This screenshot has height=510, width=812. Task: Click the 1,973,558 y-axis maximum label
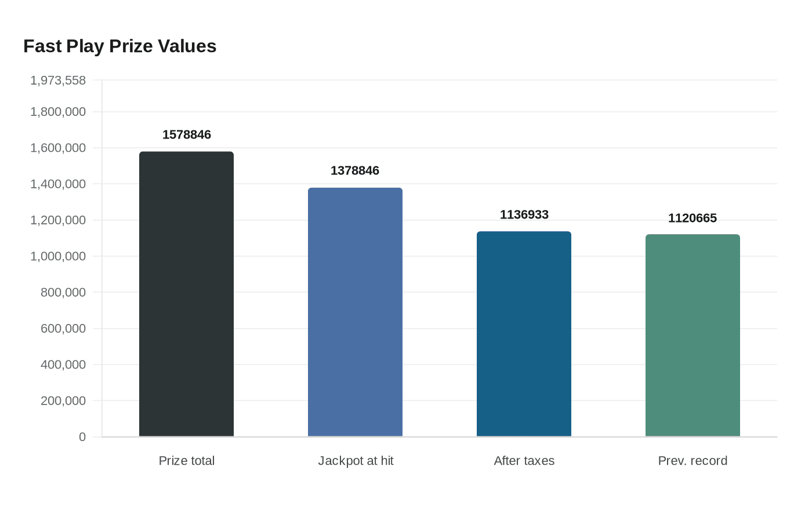(58, 81)
